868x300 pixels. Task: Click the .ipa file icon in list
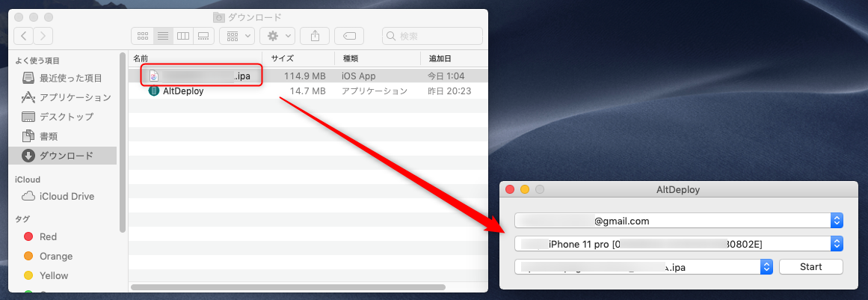tap(155, 76)
